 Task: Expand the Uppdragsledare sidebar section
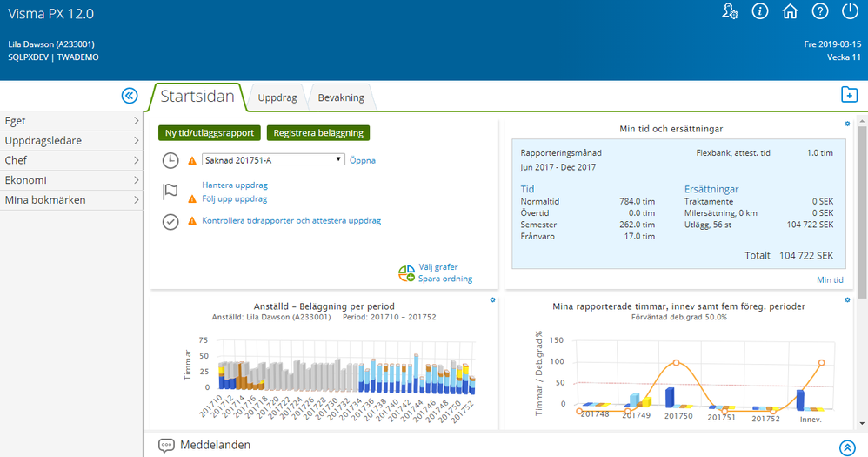(x=71, y=141)
